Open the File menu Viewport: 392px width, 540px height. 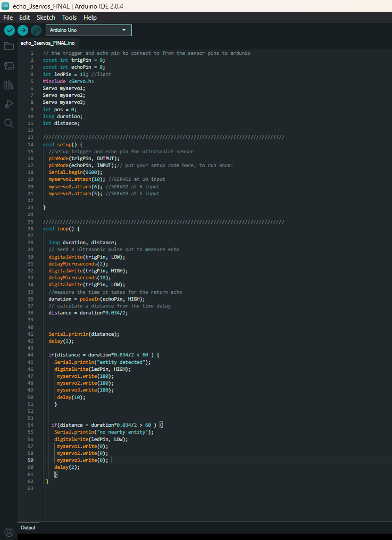[x=8, y=17]
